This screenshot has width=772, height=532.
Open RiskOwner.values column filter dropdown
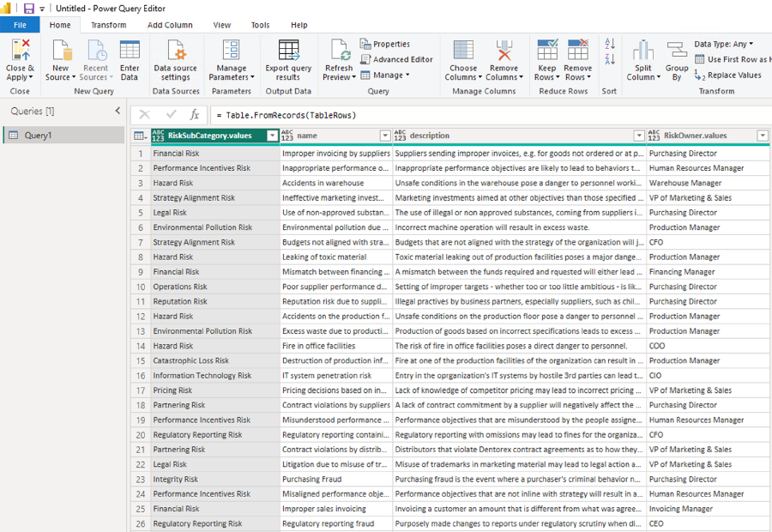763,136
